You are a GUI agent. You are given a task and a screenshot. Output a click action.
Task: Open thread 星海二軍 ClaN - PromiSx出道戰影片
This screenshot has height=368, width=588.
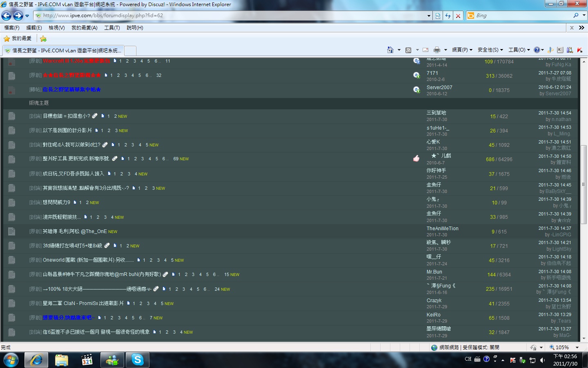[x=83, y=303]
